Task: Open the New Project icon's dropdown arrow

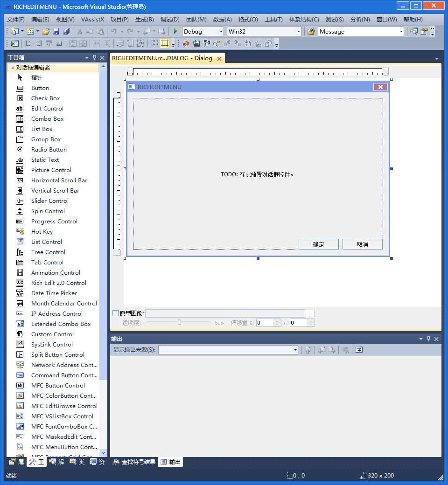Action: point(22,32)
